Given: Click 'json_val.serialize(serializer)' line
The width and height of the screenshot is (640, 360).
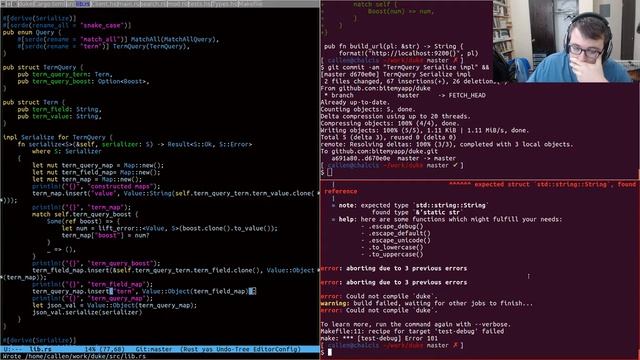Looking at the screenshot, I should pos(87,312).
